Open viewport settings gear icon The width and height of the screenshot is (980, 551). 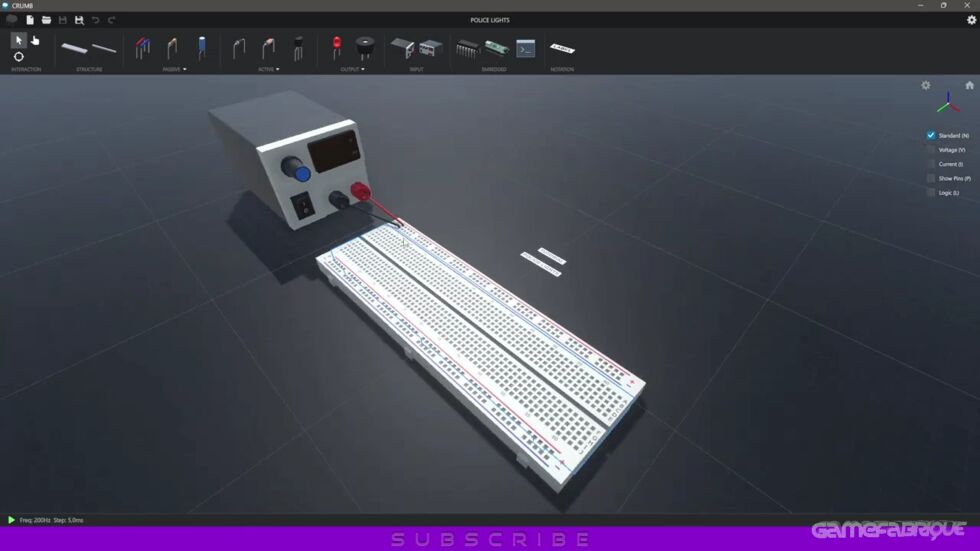point(926,85)
